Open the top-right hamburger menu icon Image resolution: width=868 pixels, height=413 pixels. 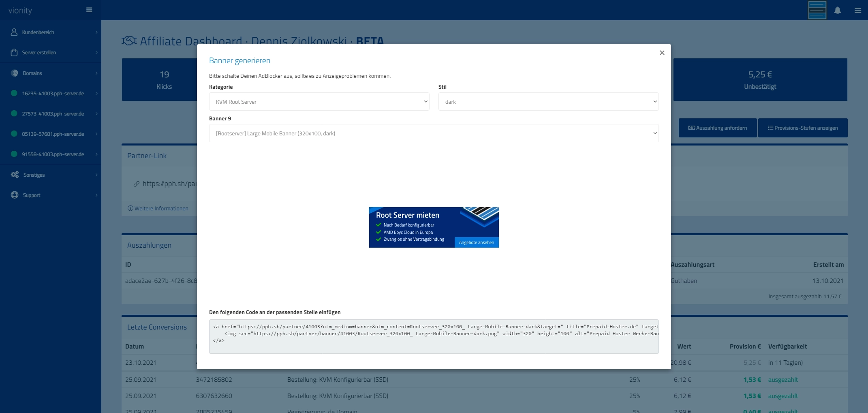(857, 11)
